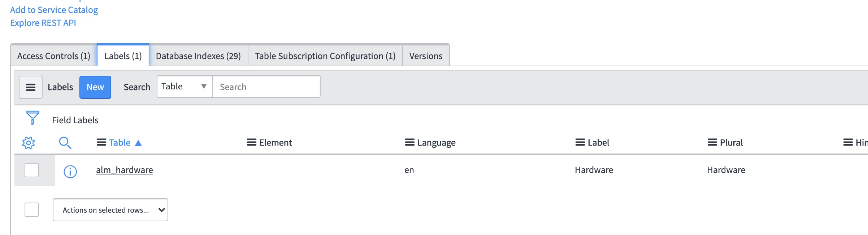Open the gear to personalize list columns
Image resolution: width=868 pixels, height=235 pixels.
[x=29, y=143]
